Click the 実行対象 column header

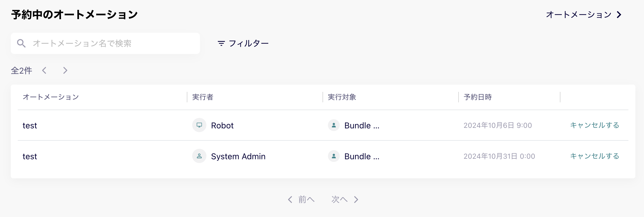(342, 97)
